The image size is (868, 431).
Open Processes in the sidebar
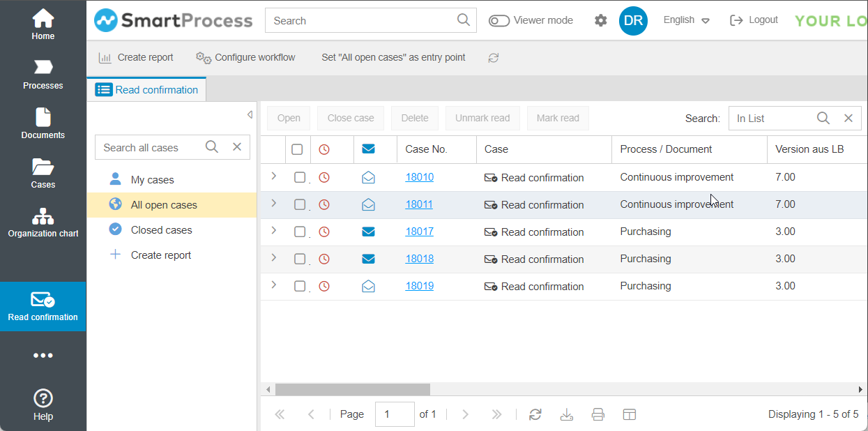pos(43,75)
